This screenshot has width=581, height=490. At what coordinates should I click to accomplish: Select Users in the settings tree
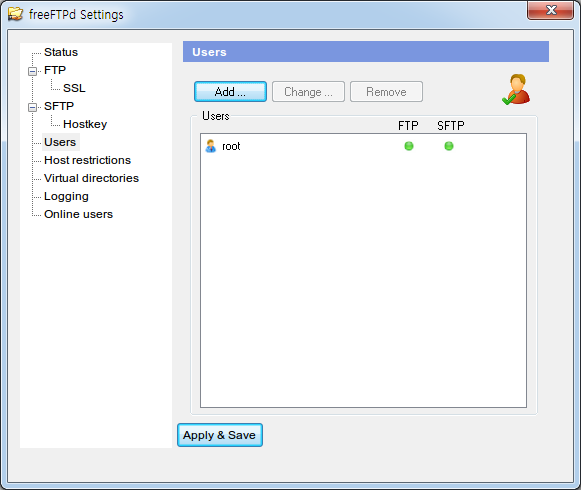pos(60,142)
